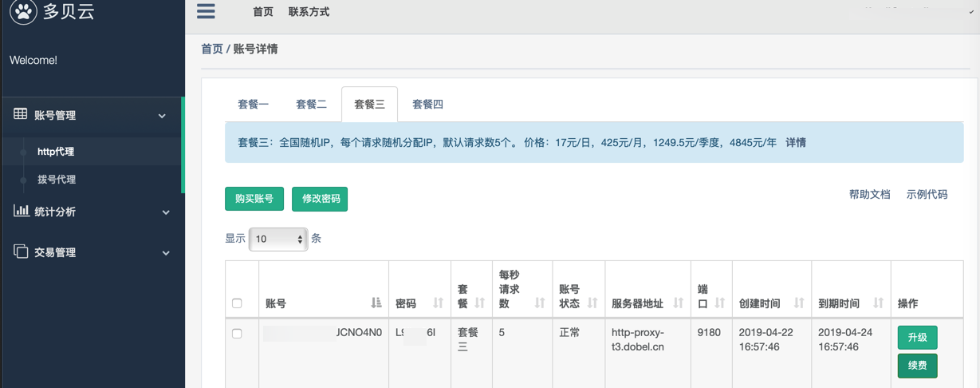
Task: Sort by 创建时间 column sort arrows
Action: click(798, 303)
